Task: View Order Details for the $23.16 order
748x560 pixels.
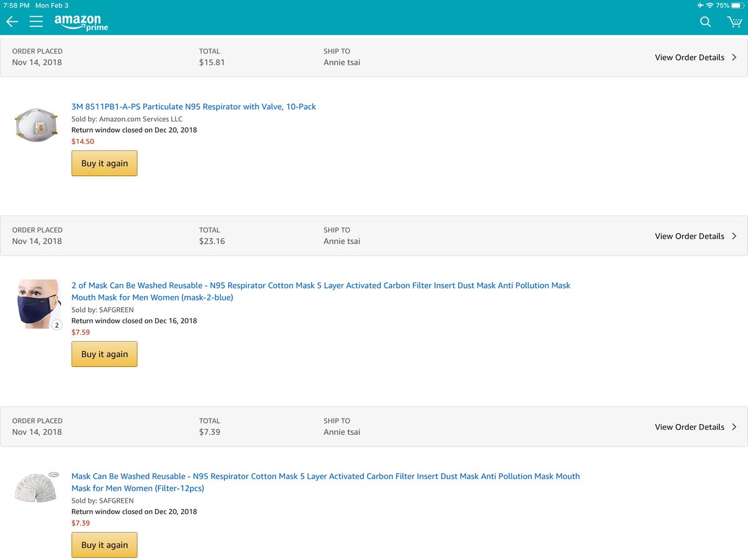Action: point(689,236)
